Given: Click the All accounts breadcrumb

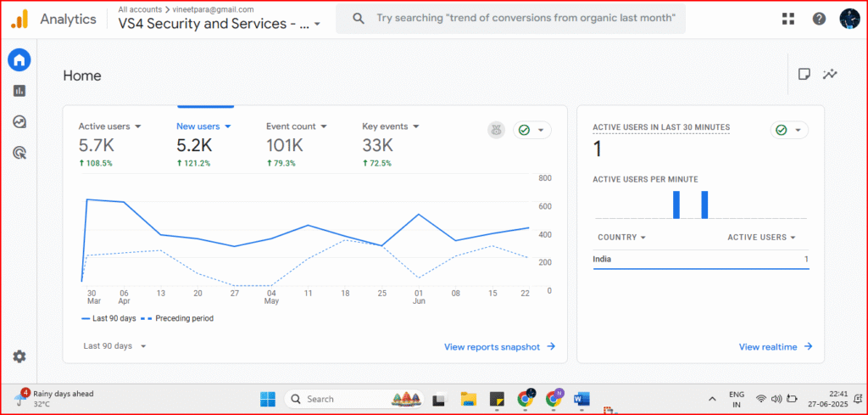Looking at the screenshot, I should 140,9.
